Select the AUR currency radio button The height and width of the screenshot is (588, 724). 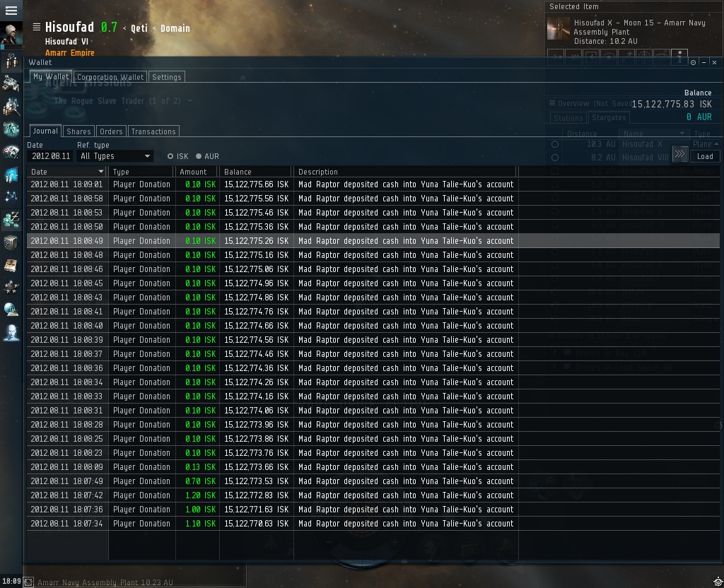coord(199,156)
